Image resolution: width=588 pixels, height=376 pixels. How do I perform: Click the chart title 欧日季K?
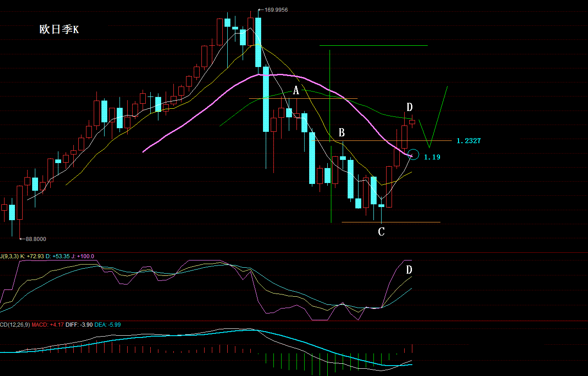[59, 30]
